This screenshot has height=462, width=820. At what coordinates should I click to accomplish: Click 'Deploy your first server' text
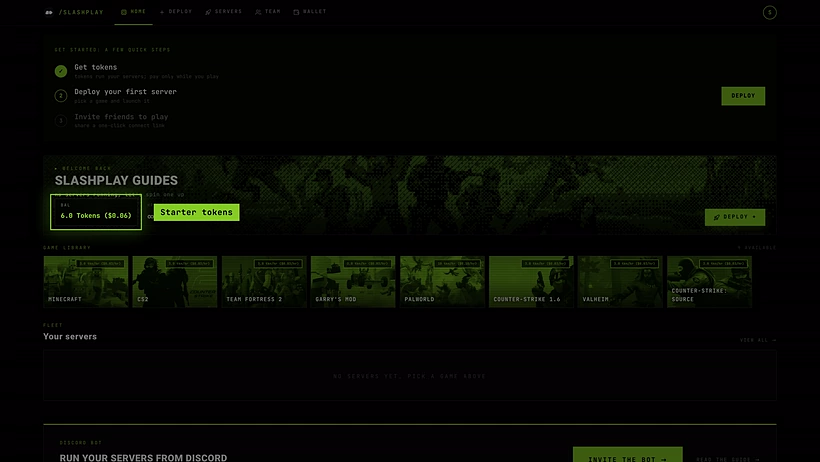[x=126, y=92]
